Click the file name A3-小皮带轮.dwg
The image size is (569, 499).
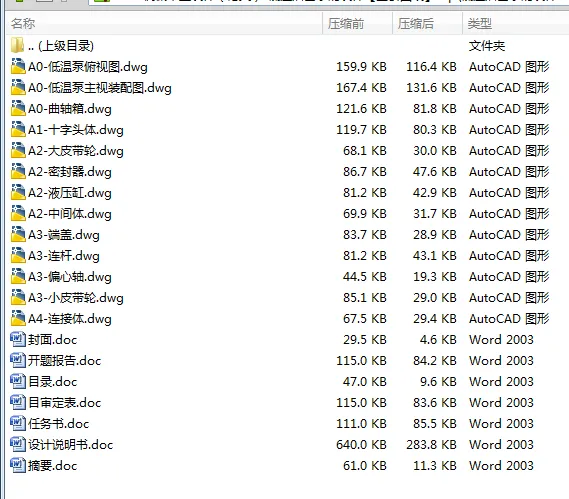point(76,298)
